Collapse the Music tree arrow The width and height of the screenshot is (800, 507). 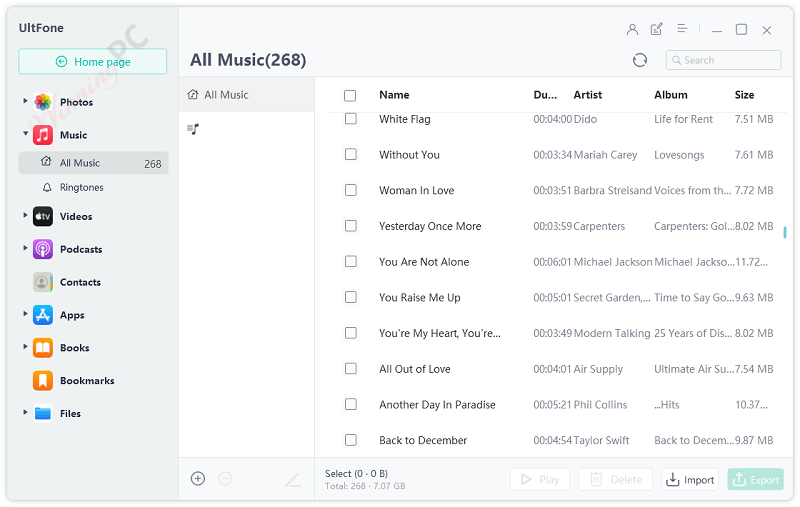pos(25,134)
